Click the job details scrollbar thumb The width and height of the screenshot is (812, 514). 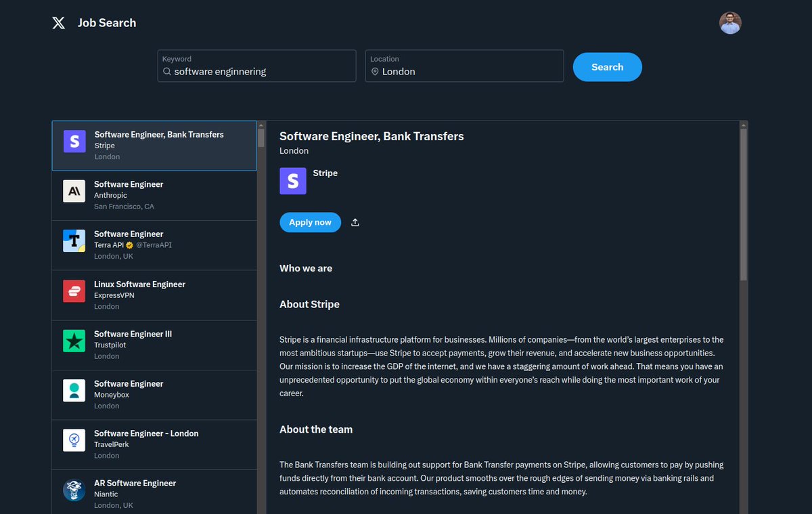coord(744,205)
